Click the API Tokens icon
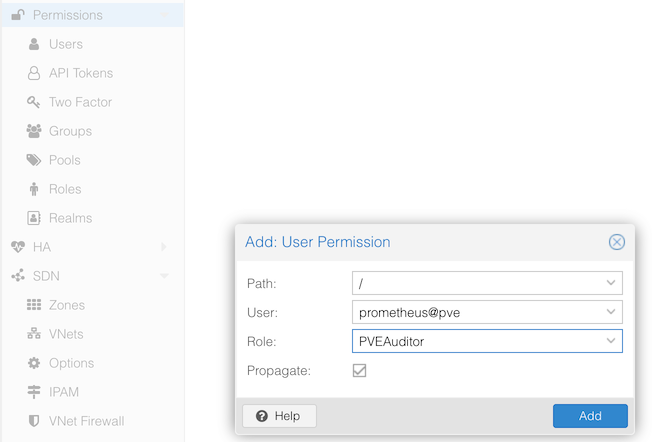Image resolution: width=652 pixels, height=442 pixels. point(33,73)
